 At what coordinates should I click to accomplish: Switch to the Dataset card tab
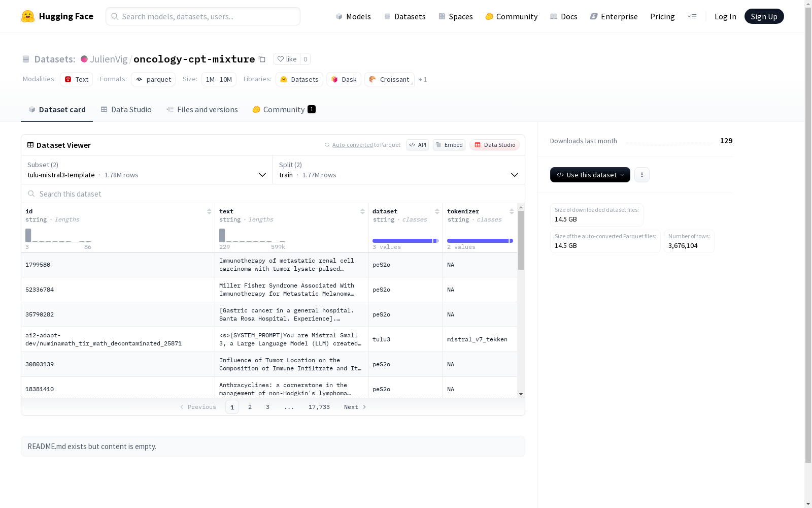[x=57, y=110]
